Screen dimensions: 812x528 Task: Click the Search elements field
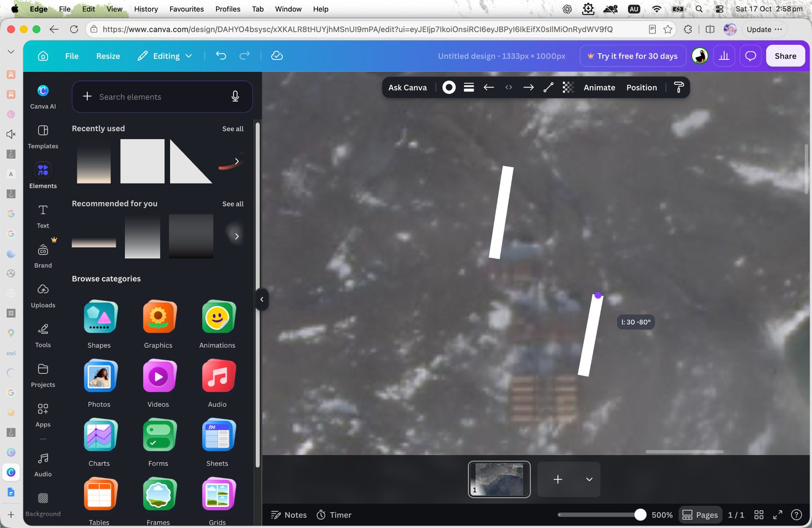click(162, 96)
